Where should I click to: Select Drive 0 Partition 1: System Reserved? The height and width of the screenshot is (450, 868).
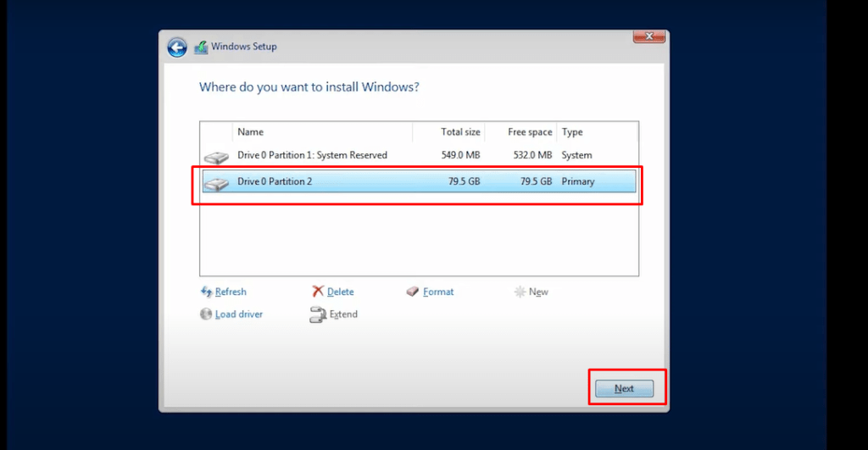point(419,155)
